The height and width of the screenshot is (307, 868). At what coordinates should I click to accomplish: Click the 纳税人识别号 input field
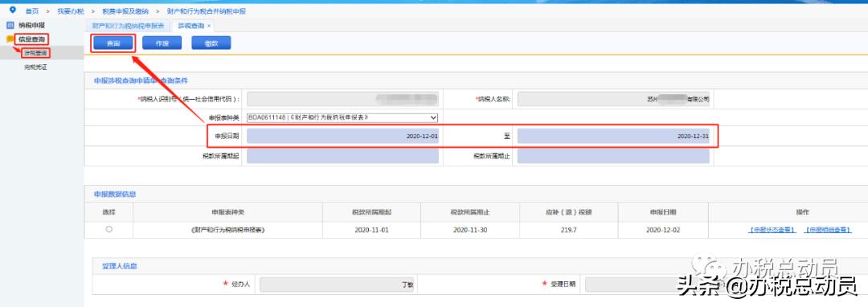(342, 100)
